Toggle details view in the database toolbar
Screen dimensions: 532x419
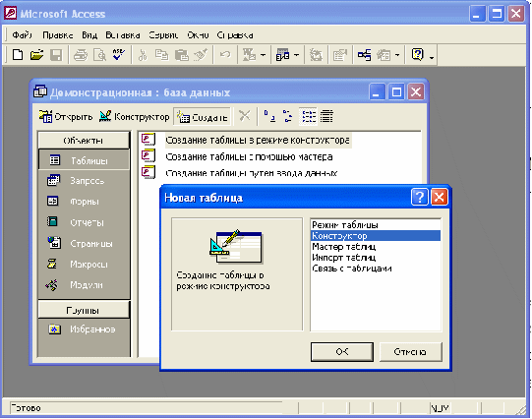point(326,116)
